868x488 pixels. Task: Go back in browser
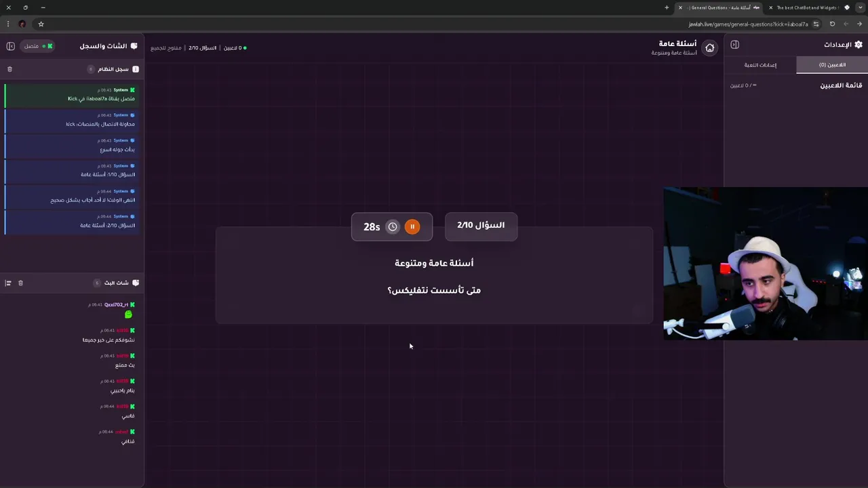point(859,24)
